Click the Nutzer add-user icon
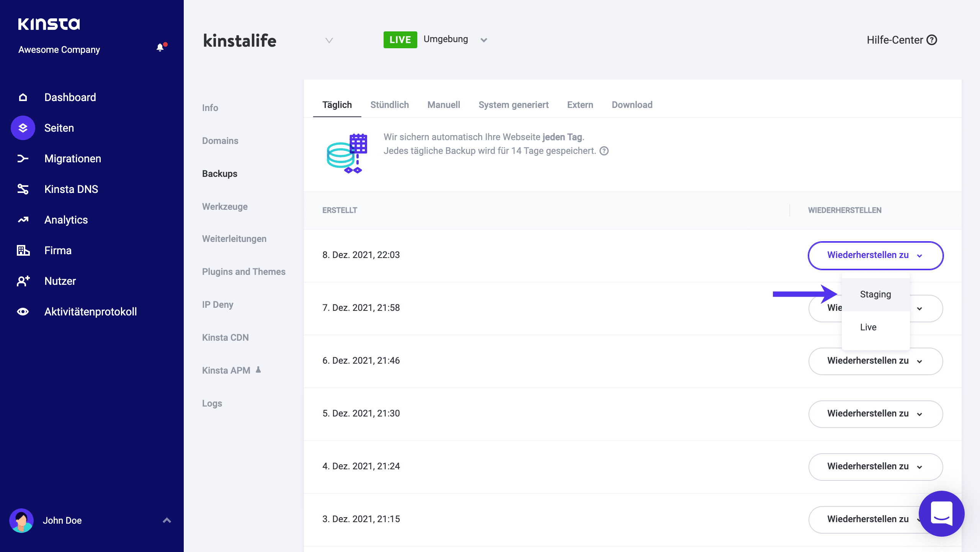The width and height of the screenshot is (980, 552). coord(23,281)
